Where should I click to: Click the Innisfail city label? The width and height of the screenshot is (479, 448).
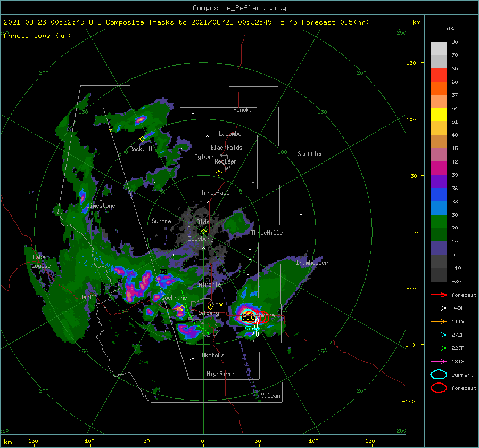tap(215, 193)
